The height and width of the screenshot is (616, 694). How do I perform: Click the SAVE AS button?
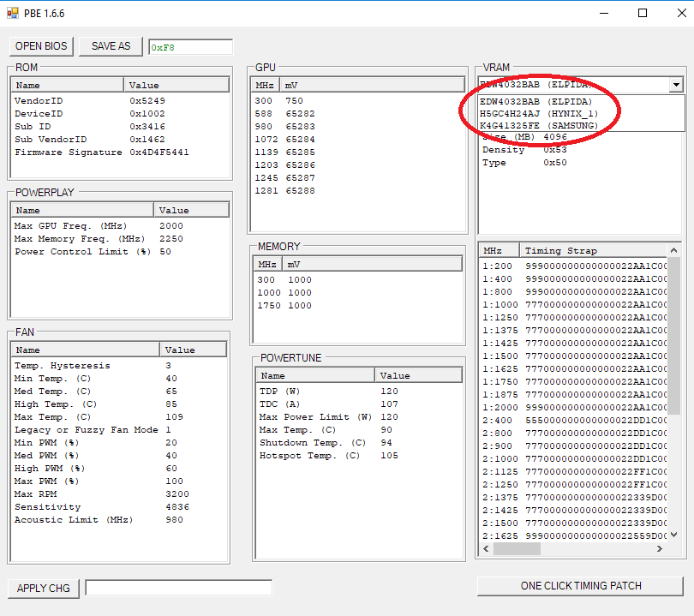pos(111,46)
